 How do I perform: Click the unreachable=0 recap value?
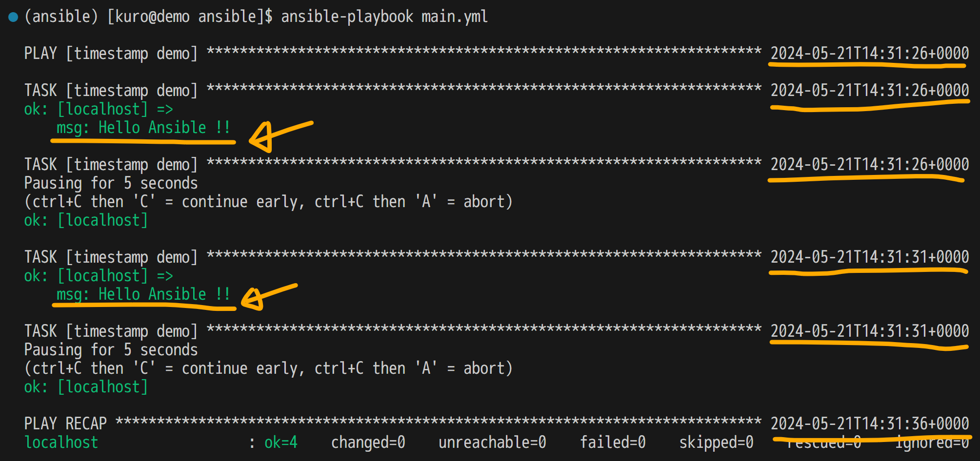pos(492,442)
